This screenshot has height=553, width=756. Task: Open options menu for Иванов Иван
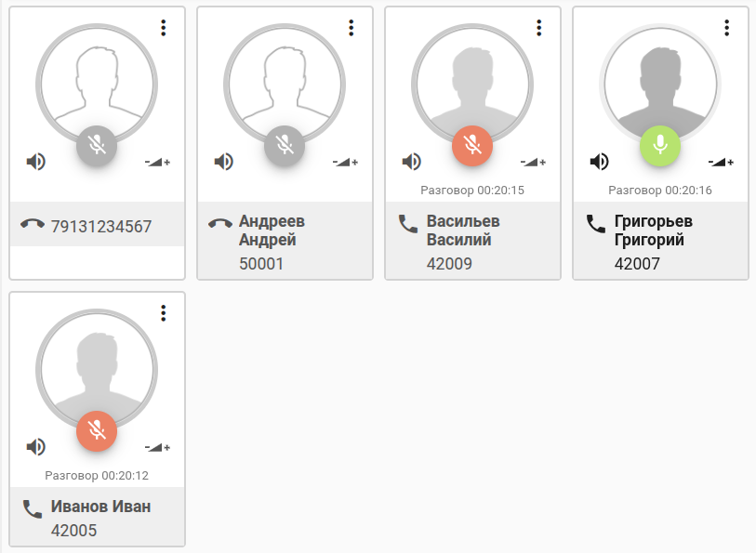pyautogui.click(x=164, y=313)
